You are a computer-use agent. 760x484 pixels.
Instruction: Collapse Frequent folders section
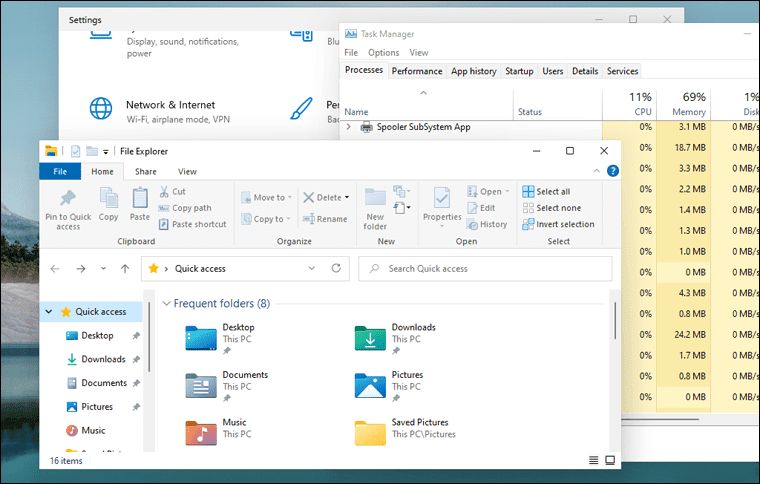[166, 304]
